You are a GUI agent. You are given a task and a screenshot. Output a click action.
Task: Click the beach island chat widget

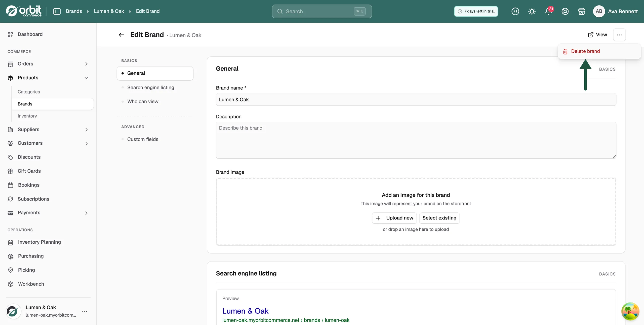coord(630,311)
